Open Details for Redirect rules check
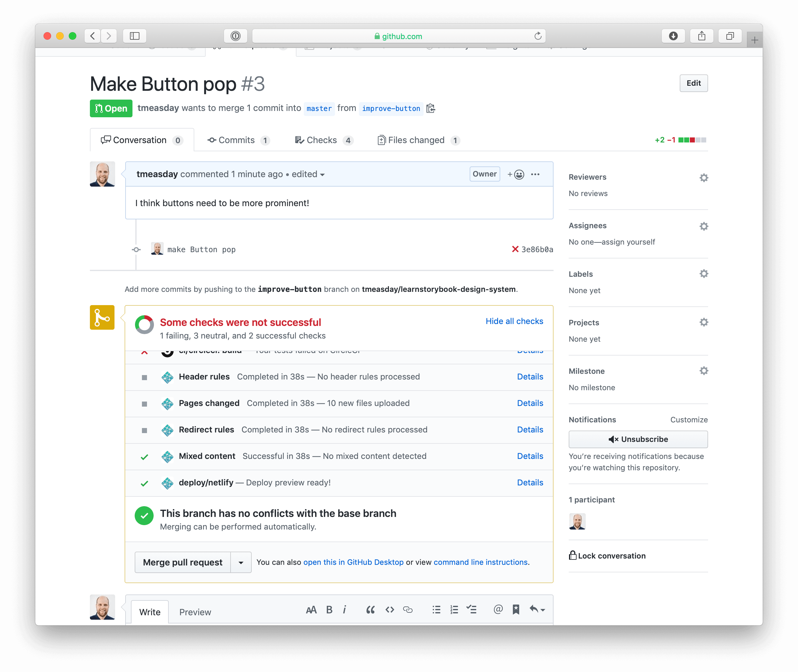Screen dimensions: 798x672 pos(530,430)
